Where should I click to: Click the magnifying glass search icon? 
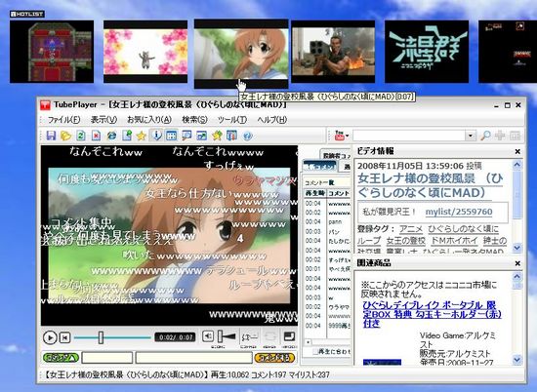coord(485,136)
